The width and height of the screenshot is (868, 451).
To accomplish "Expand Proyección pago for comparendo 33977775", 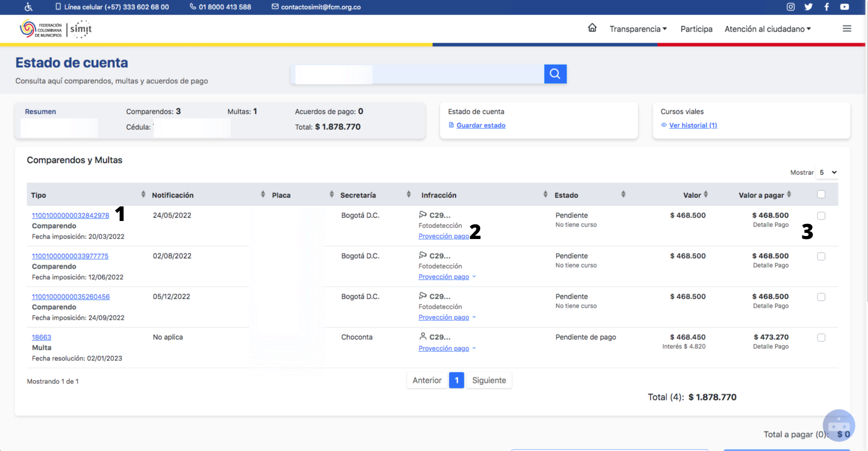I will pos(447,277).
